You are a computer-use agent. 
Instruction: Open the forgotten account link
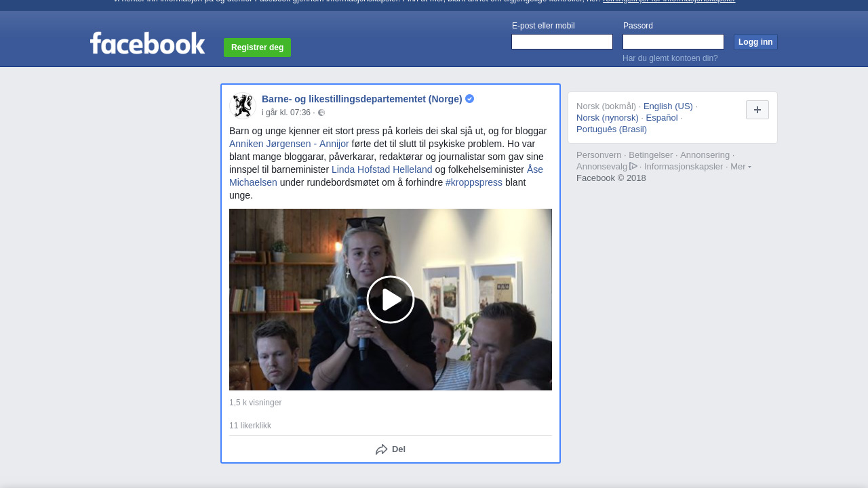click(x=670, y=58)
